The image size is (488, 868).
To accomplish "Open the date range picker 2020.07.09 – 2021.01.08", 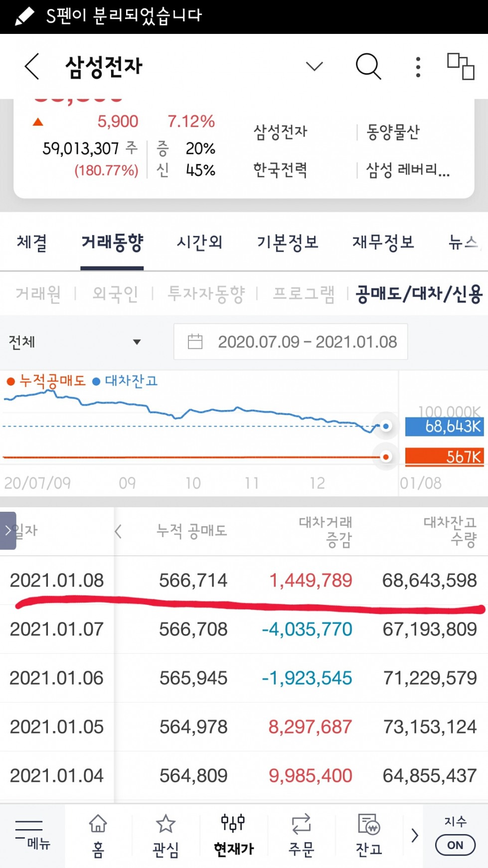I will coord(291,342).
